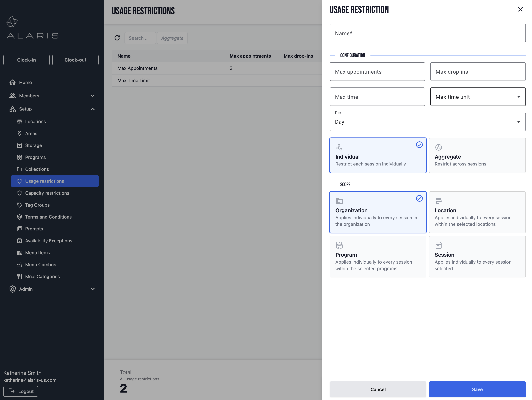Expand the Members menu chevron
This screenshot has width=532, height=400.
tap(93, 96)
